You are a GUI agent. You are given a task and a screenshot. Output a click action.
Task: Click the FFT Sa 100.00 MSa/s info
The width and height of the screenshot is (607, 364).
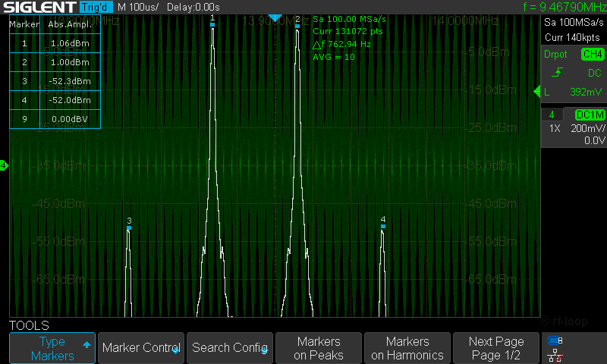pos(349,19)
